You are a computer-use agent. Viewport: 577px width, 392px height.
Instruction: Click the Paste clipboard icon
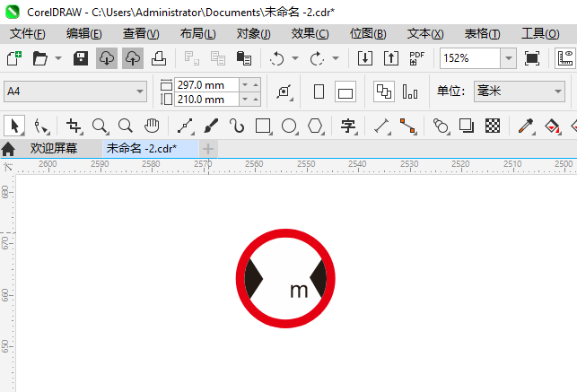click(x=243, y=58)
